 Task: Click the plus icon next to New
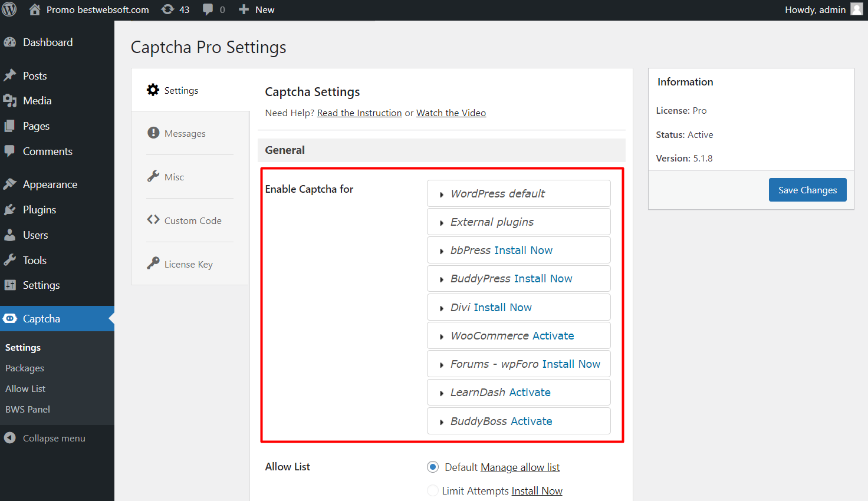coord(244,9)
